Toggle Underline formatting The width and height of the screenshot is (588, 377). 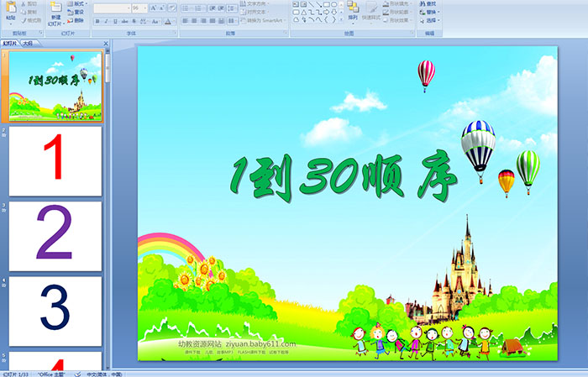[115, 21]
